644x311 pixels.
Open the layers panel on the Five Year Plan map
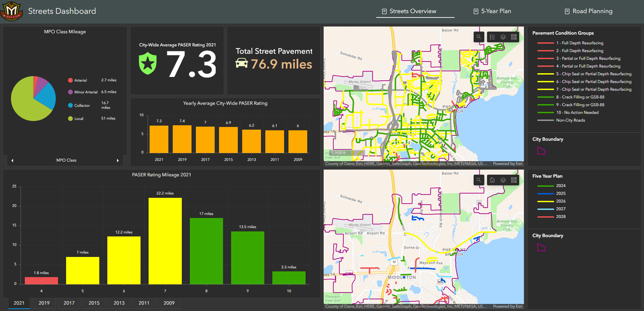coord(503,180)
